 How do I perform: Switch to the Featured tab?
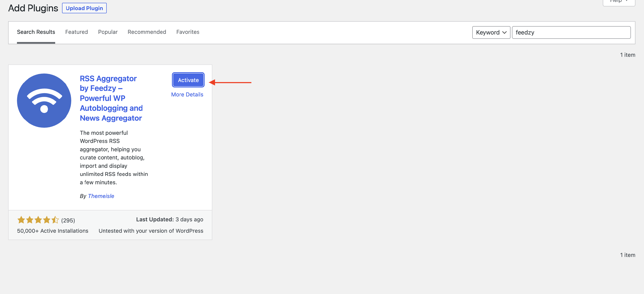(x=76, y=32)
